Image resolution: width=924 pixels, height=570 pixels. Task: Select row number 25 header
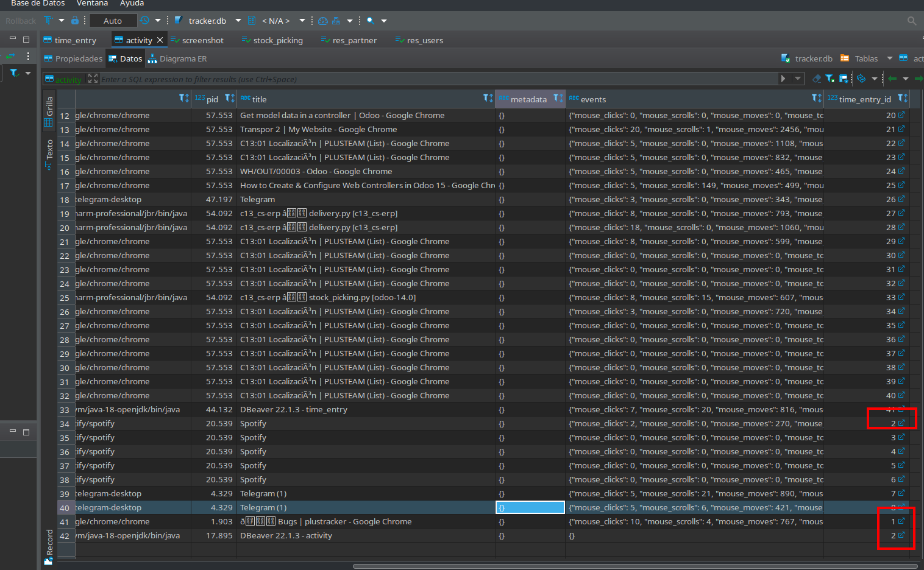[x=65, y=297]
